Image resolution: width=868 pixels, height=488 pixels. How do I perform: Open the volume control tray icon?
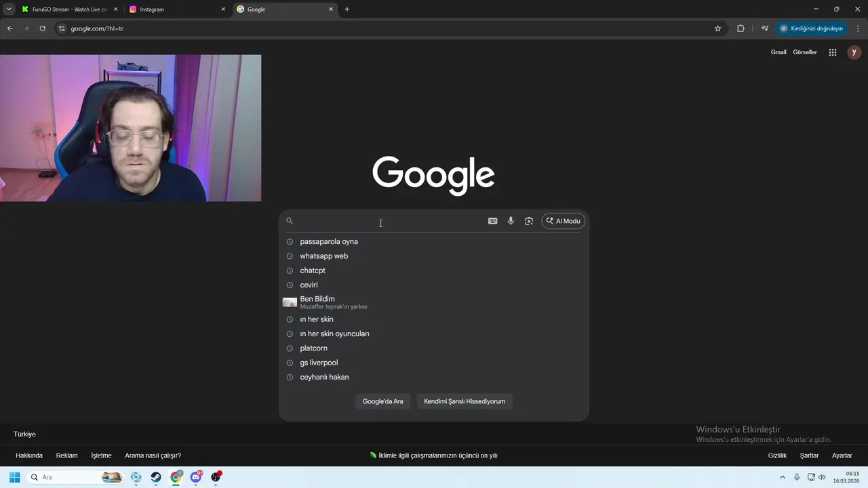822,477
